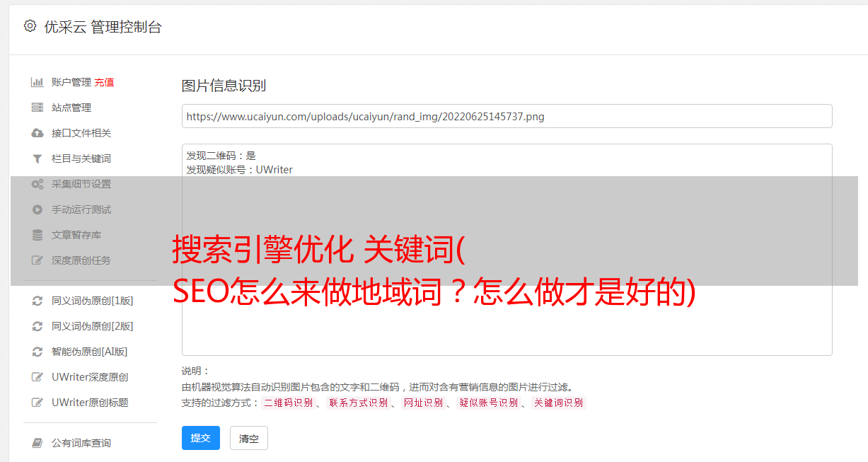The height and width of the screenshot is (462, 868).
Task: Click the text 发现疑似账号：UWriter
Action: pos(240,170)
